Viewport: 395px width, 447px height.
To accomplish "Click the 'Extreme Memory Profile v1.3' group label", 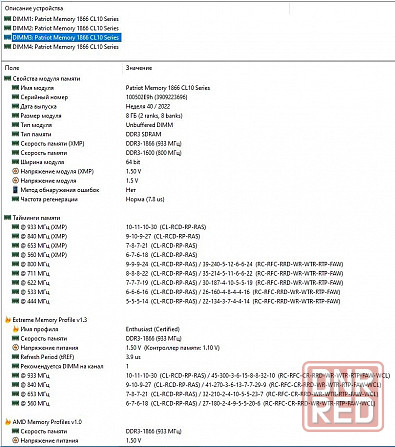I will [50, 320].
